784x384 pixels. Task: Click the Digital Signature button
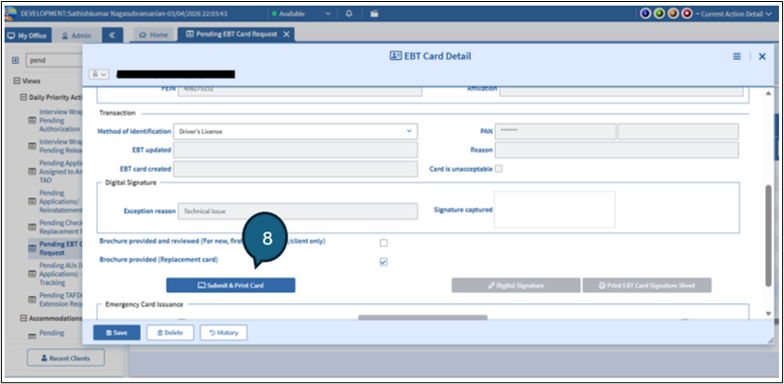coord(516,286)
